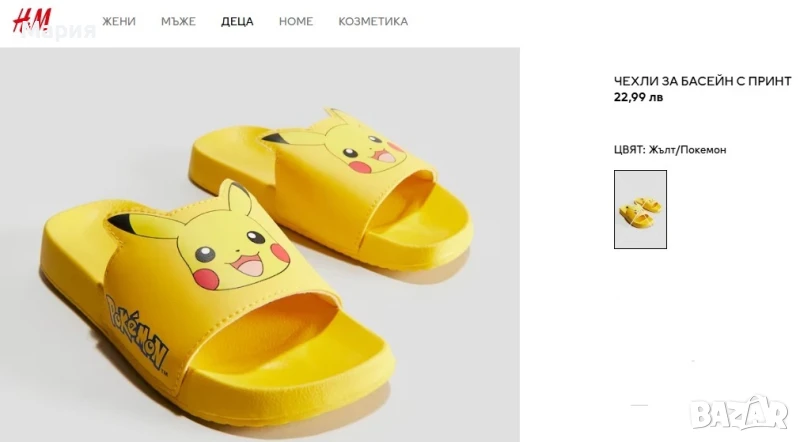The height and width of the screenshot is (442, 800).
Task: Select the ДЕЦА menu item
Action: [237, 21]
